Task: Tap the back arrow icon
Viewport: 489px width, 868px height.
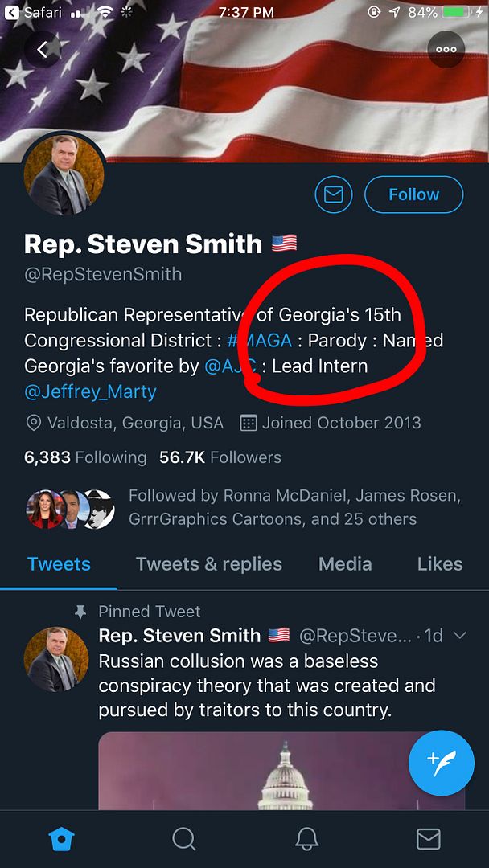Action: (x=43, y=50)
